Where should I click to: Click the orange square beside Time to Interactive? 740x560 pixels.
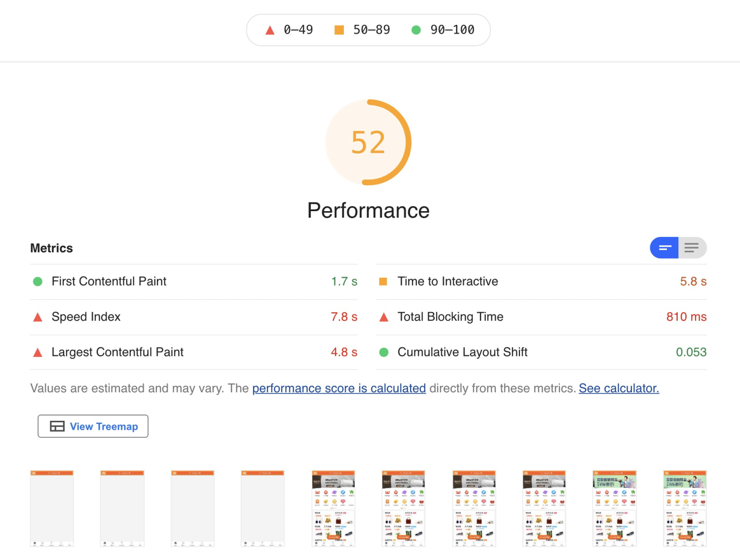click(383, 282)
